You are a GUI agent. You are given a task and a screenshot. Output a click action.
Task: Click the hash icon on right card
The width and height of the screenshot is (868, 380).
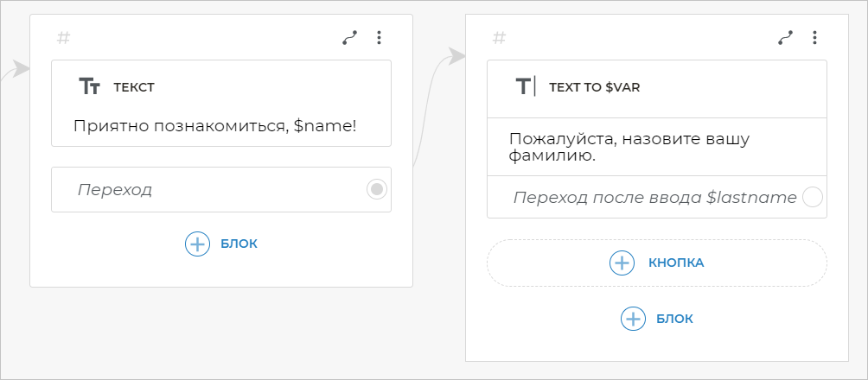499,38
